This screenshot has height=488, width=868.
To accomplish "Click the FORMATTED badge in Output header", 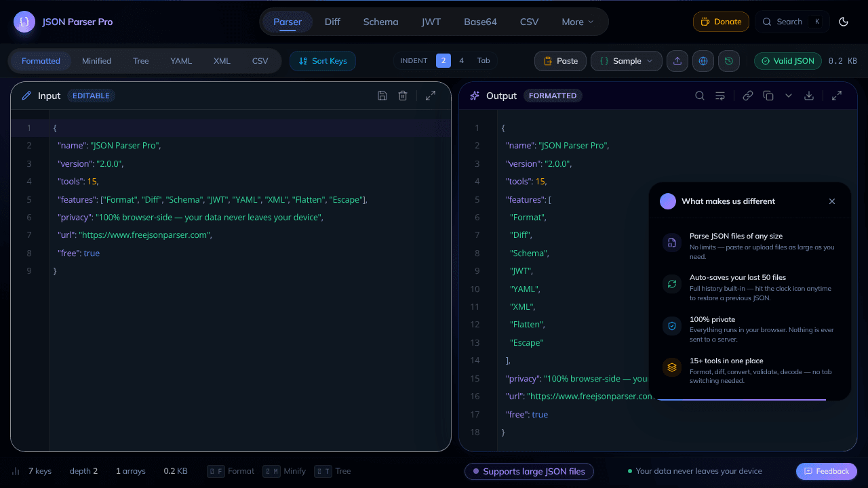I will pyautogui.click(x=553, y=96).
